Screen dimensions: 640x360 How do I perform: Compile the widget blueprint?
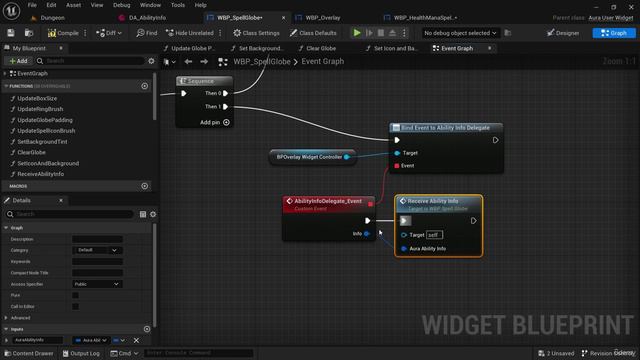click(63, 33)
